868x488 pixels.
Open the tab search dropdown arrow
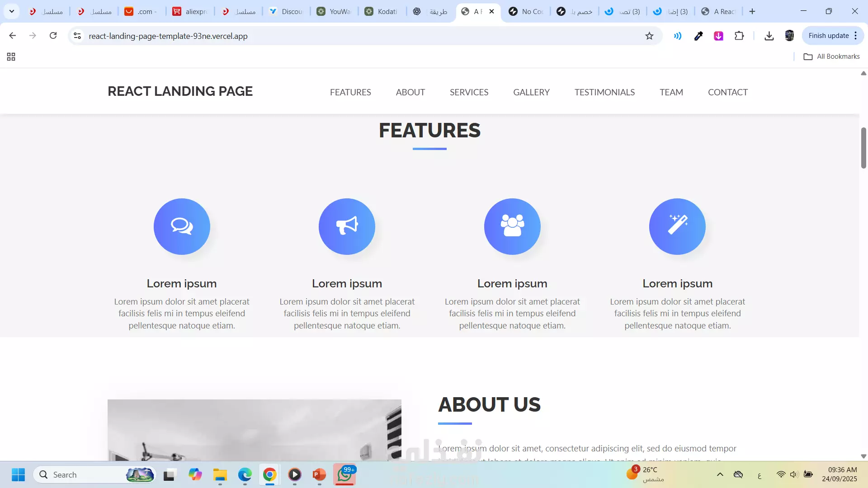pyautogui.click(x=12, y=11)
